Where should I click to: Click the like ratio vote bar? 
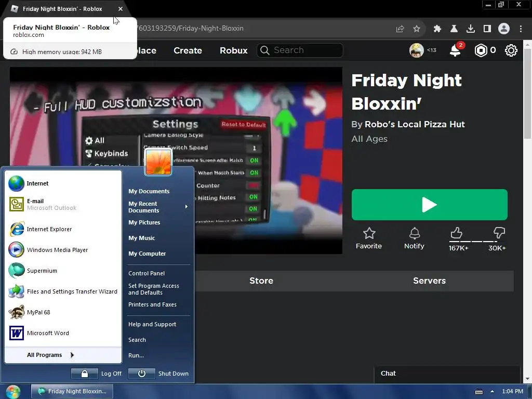(478, 242)
